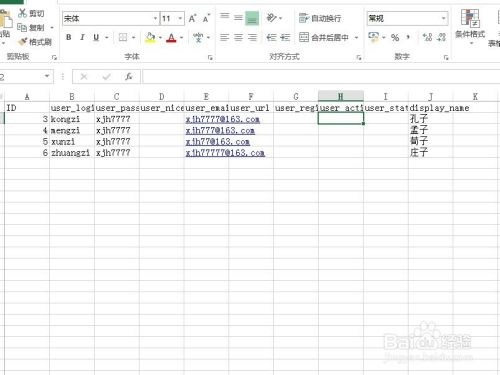Toggle bold formatting
The height and width of the screenshot is (375, 500).
pos(68,37)
